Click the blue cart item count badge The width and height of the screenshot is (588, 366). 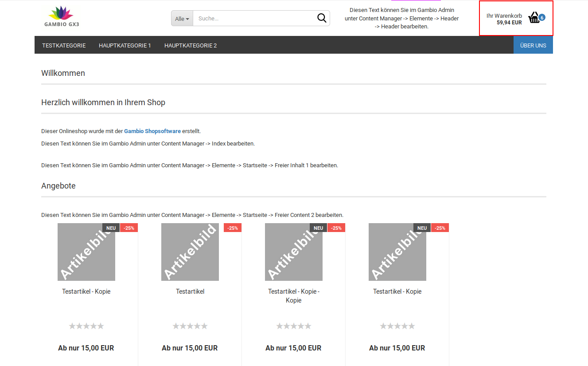coord(542,17)
